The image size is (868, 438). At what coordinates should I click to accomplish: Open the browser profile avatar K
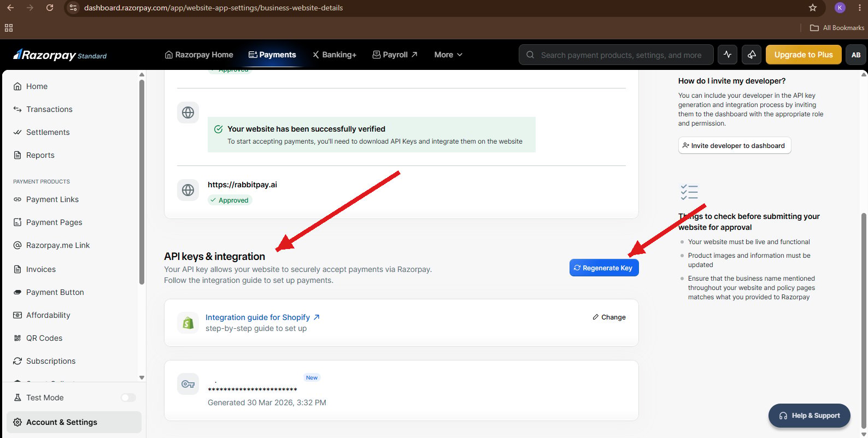pos(840,8)
